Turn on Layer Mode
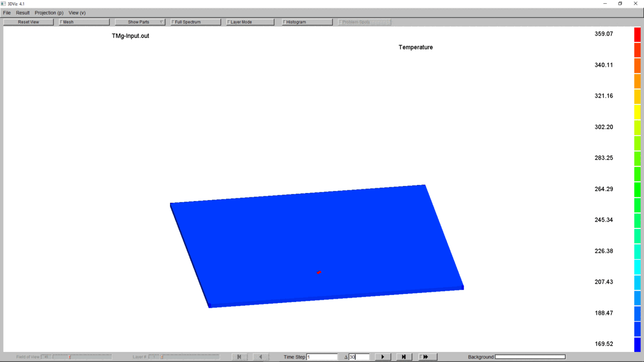Image resolution: width=644 pixels, height=362 pixels. (x=229, y=22)
